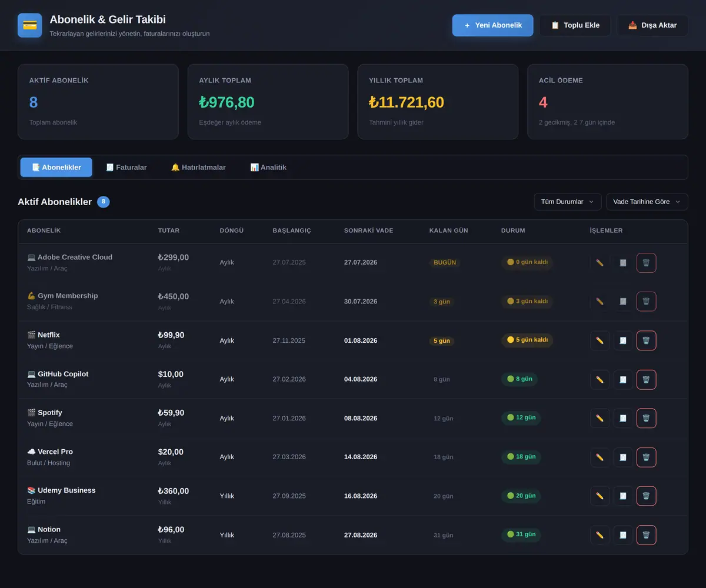
Task: Delete the GitHub Copilot row
Action: click(x=646, y=379)
